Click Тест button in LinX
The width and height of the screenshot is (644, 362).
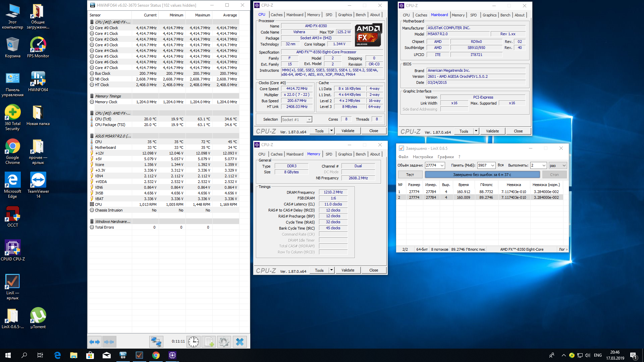(410, 175)
